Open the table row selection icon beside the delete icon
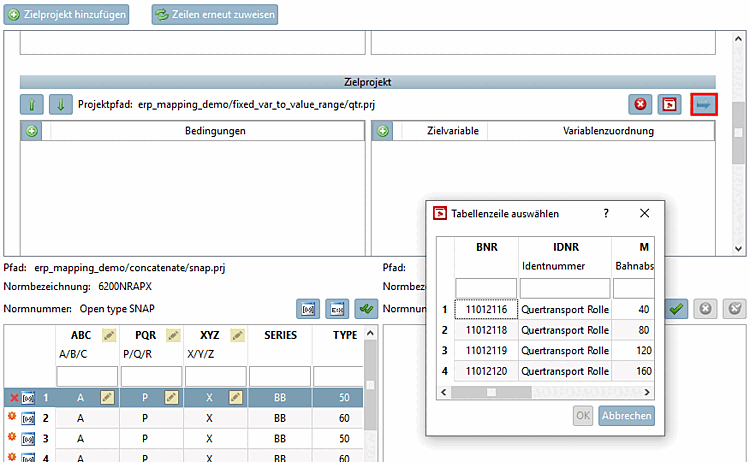Screen dimensions: 750x462 [x=670, y=104]
